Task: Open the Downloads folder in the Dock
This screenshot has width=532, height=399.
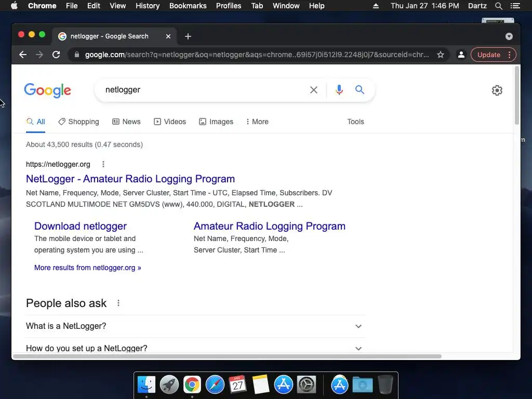Action: pyautogui.click(x=362, y=385)
